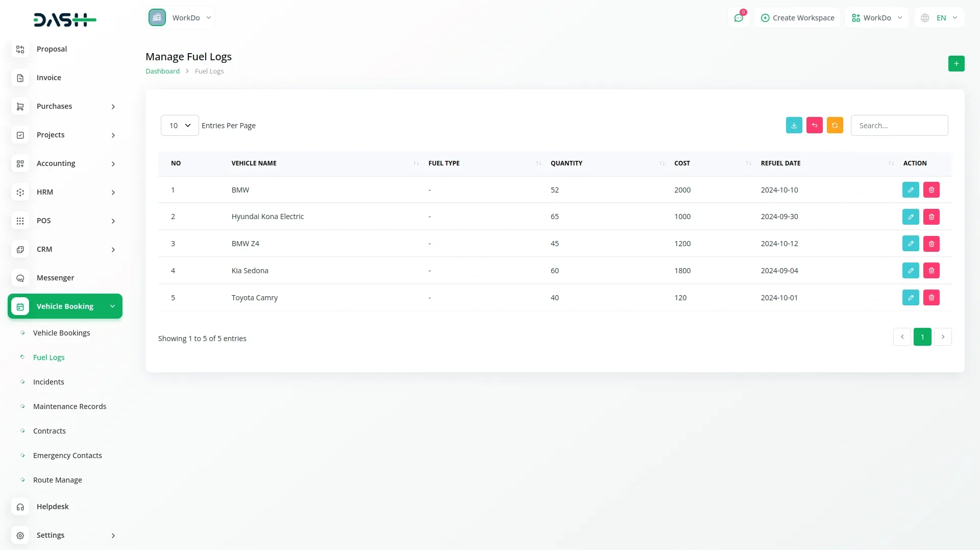Click the Messenger icon in sidebar
Image resolution: width=980 pixels, height=550 pixels.
tap(20, 278)
